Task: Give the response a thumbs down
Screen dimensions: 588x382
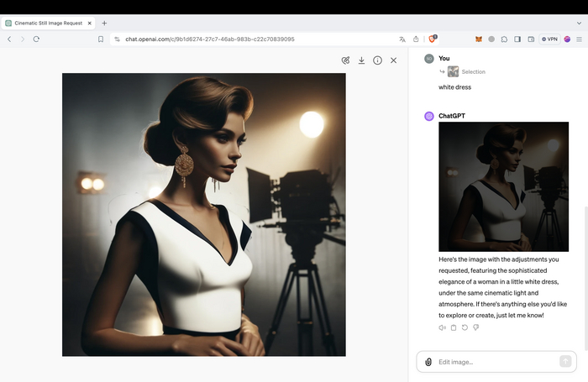Action: (475, 327)
